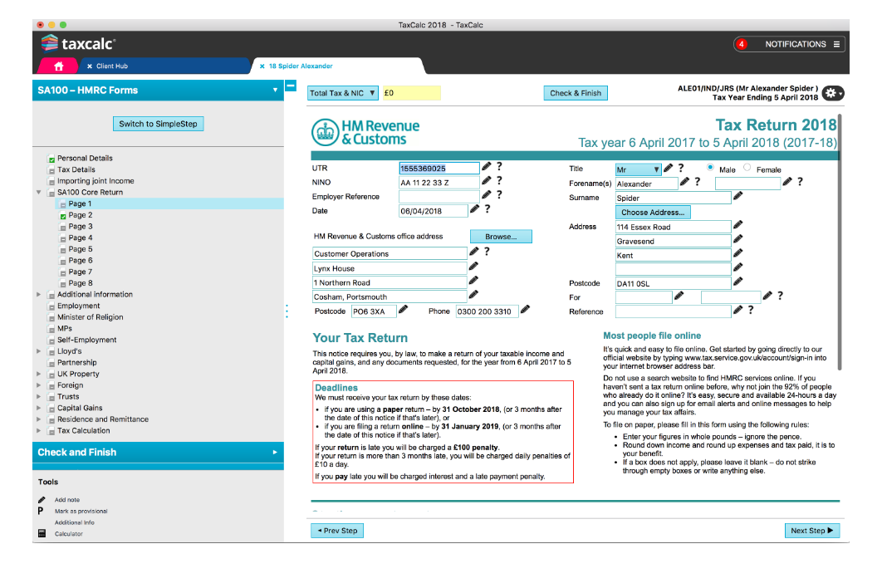Collapse the SA100 Core Return node
This screenshot has width=882, height=588.
[x=39, y=193]
